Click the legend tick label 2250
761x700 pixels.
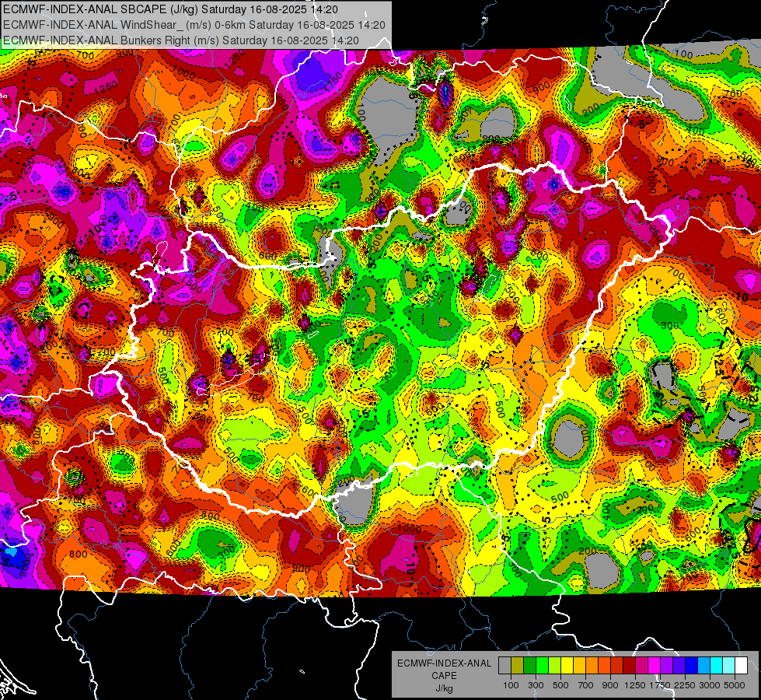coord(686,685)
